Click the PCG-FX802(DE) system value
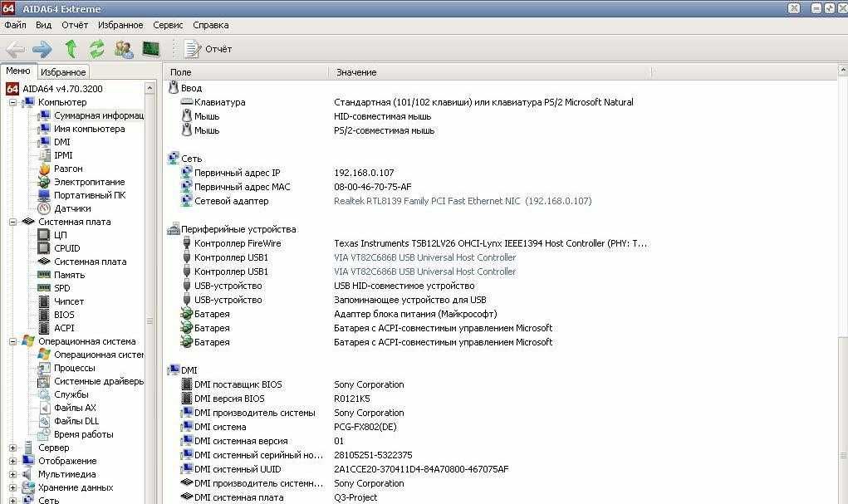 coord(365,428)
